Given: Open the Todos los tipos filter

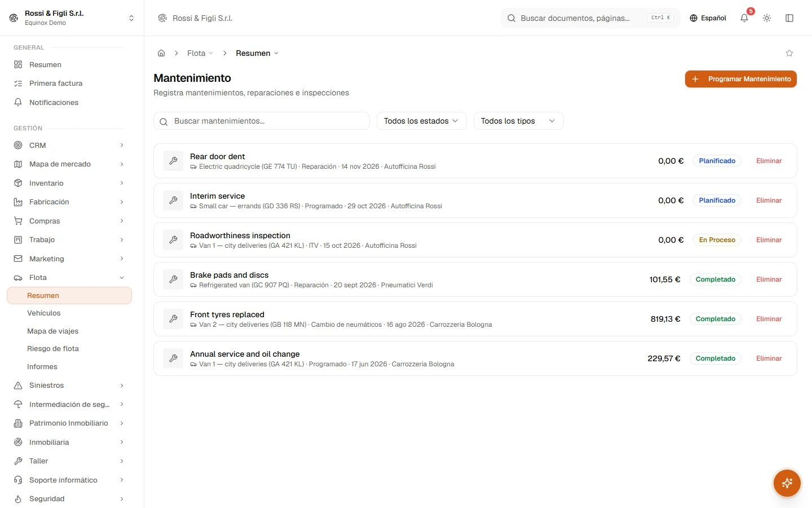Looking at the screenshot, I should (x=519, y=121).
